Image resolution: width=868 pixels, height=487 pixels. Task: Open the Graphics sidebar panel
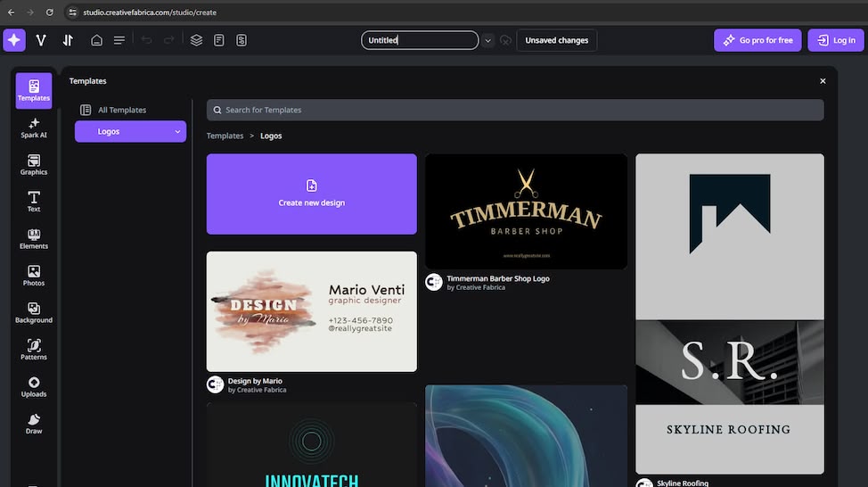coord(34,165)
